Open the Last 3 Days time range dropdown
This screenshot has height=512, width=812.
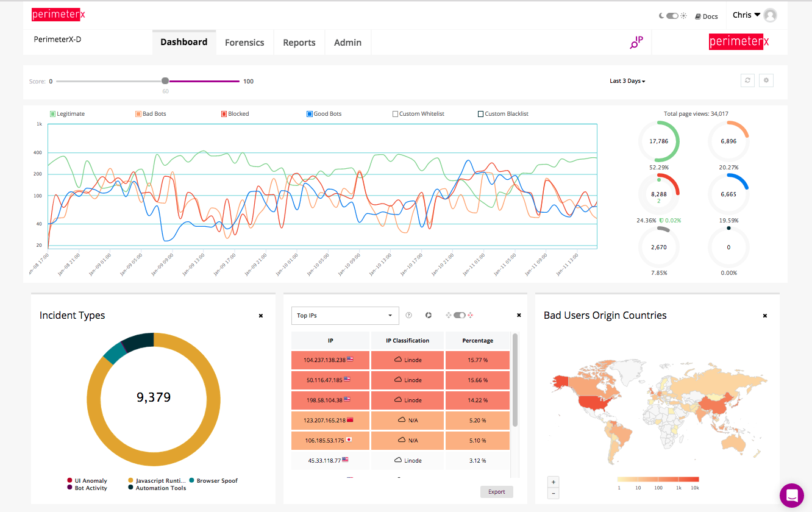click(x=627, y=81)
